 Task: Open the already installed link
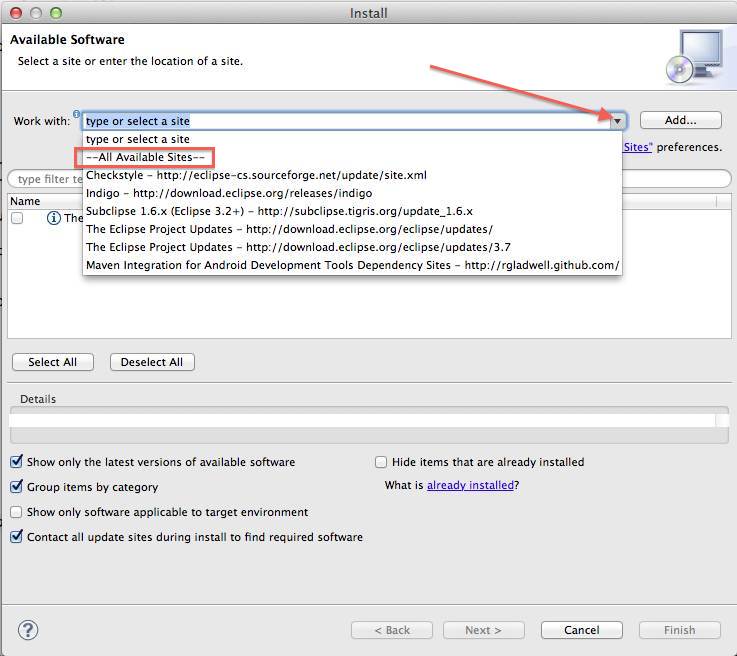(470, 486)
